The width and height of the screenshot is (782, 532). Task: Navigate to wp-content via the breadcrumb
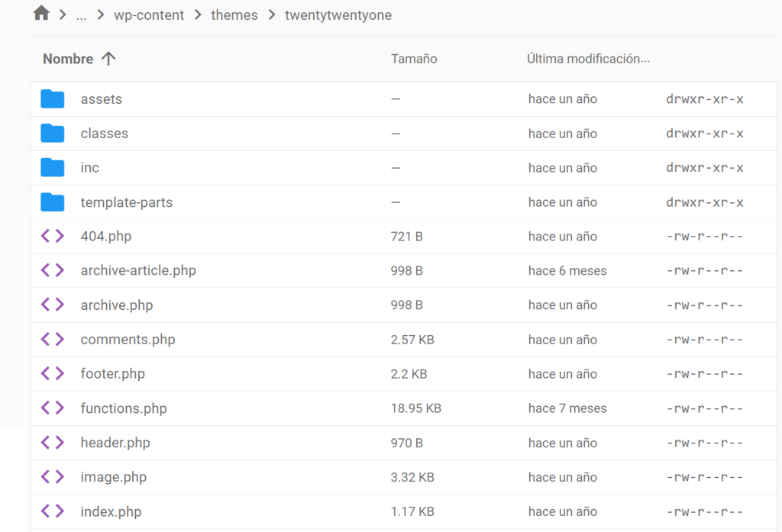[x=149, y=15]
